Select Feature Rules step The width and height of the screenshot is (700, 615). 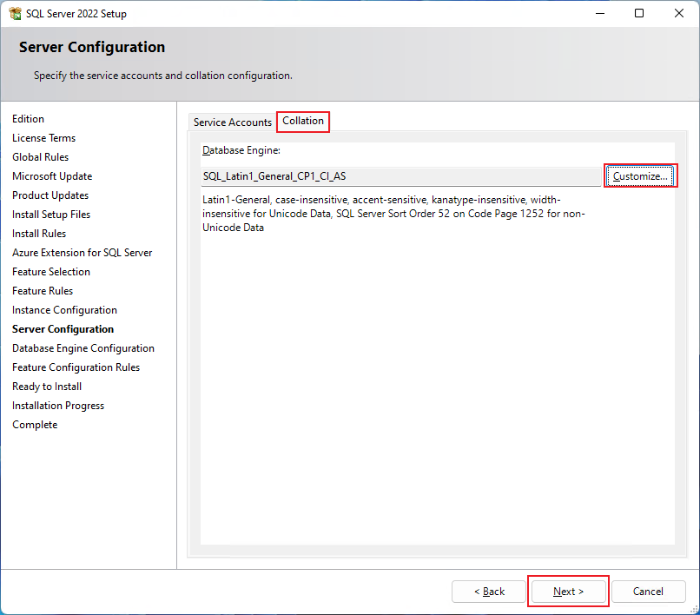pos(43,291)
